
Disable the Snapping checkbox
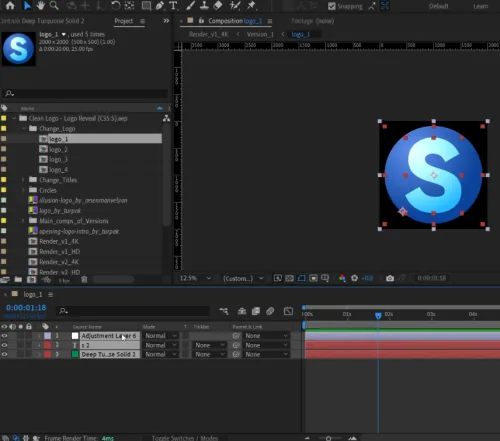pyautogui.click(x=331, y=6)
